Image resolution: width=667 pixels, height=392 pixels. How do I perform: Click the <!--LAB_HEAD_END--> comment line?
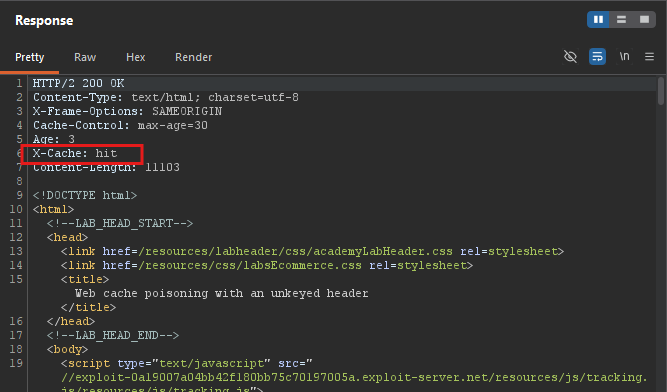point(113,335)
